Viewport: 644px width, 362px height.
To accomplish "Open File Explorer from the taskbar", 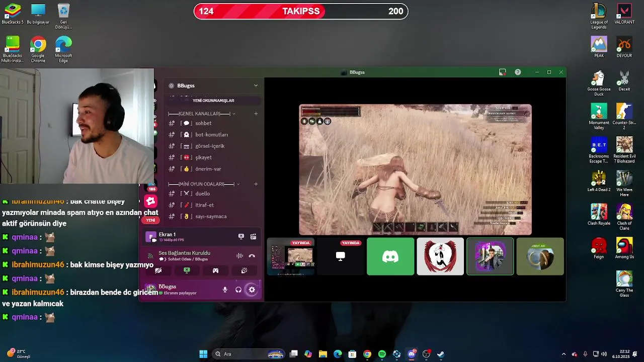I will (323, 354).
